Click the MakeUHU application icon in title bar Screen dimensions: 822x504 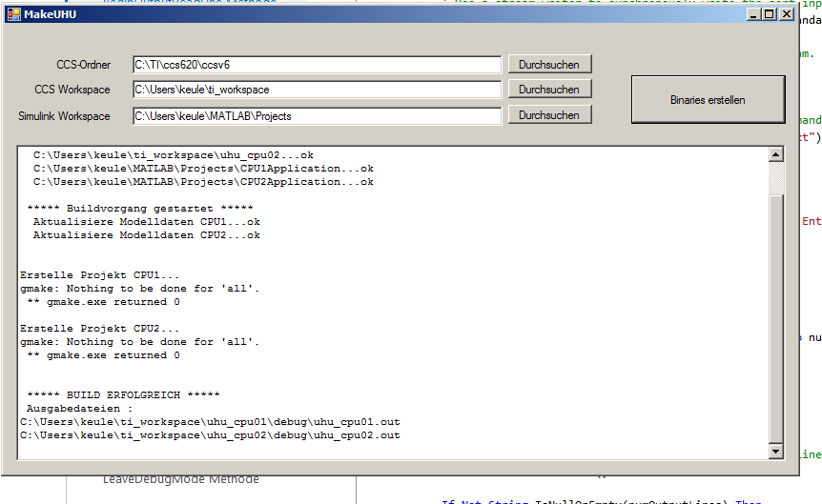click(x=14, y=14)
